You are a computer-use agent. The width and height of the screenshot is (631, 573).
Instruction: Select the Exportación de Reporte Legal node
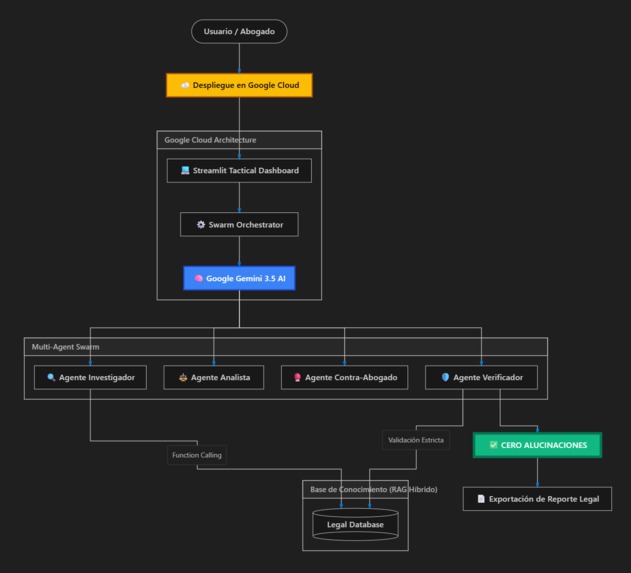pyautogui.click(x=537, y=499)
